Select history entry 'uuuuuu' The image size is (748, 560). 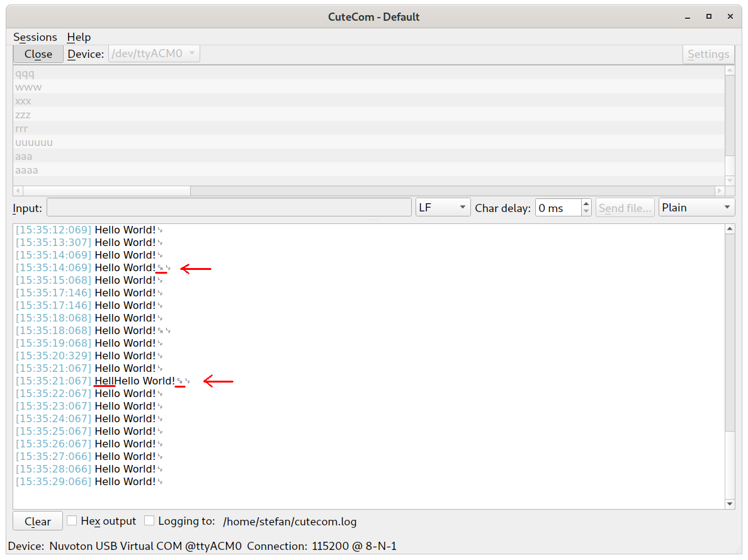coord(369,142)
